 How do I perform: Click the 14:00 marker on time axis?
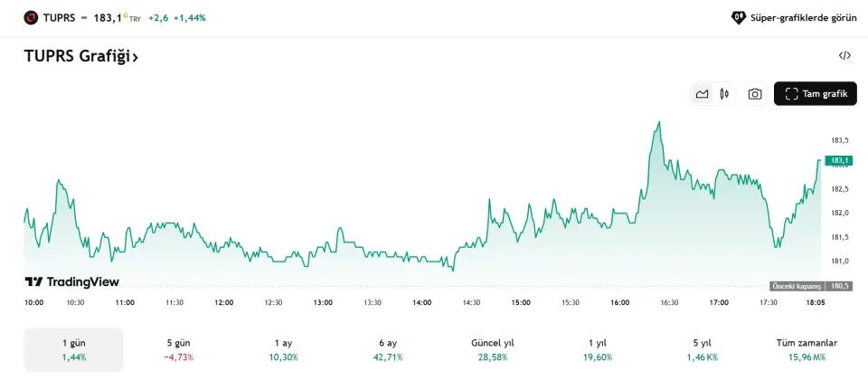tap(421, 303)
